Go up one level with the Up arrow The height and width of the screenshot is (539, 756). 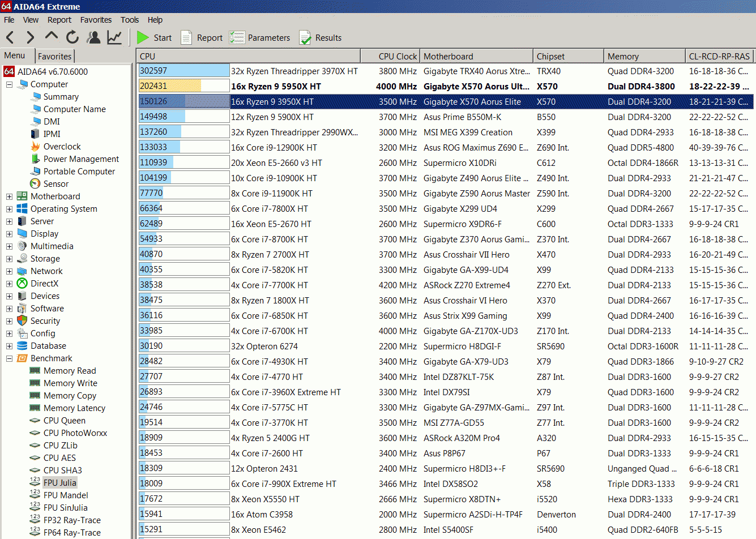(x=52, y=37)
